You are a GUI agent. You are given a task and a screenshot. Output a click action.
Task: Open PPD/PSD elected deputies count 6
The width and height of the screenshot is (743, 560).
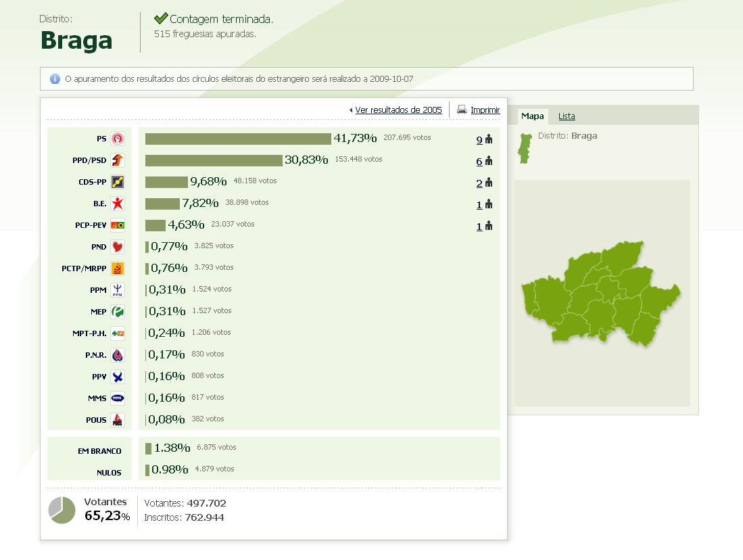click(x=479, y=162)
